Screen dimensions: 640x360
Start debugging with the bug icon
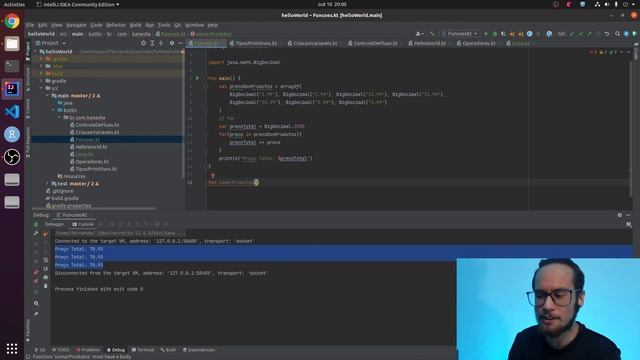495,34
